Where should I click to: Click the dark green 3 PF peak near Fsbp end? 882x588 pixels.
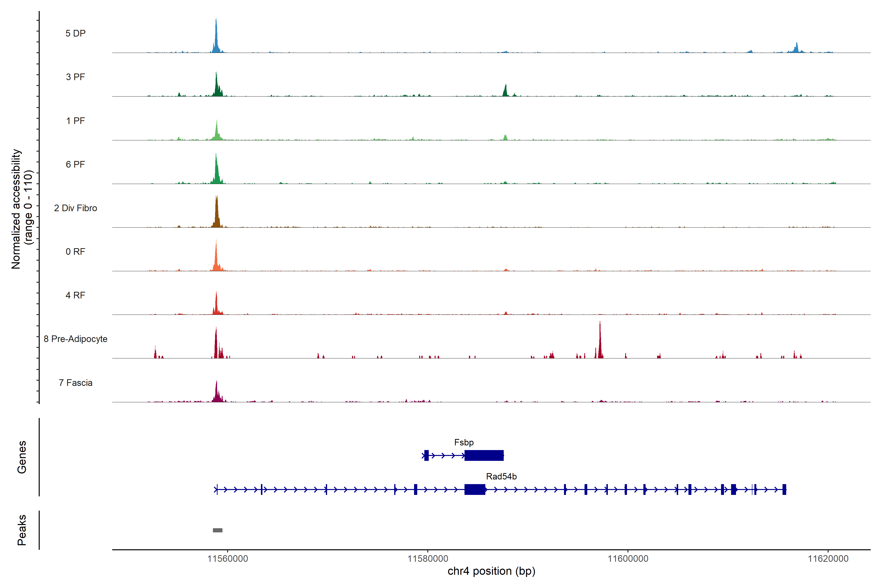505,91
